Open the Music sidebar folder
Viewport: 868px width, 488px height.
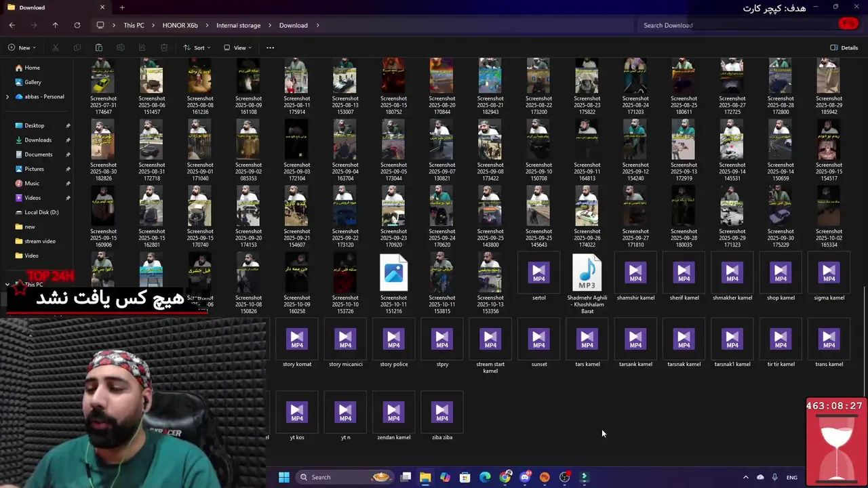32,183
